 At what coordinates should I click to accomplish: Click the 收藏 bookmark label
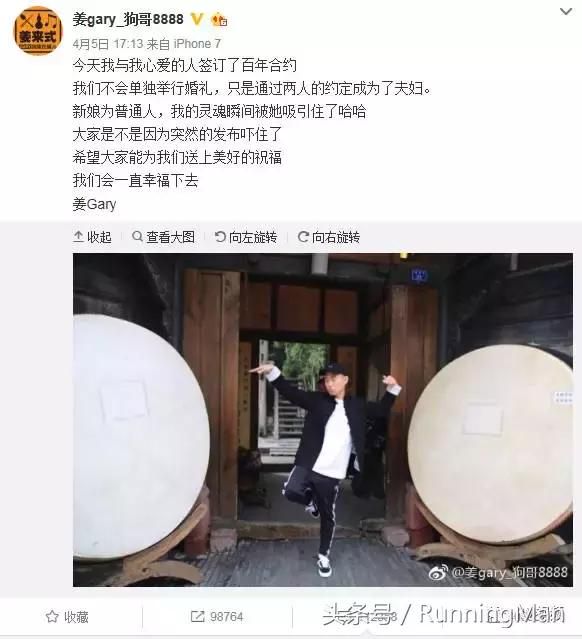[x=76, y=617]
